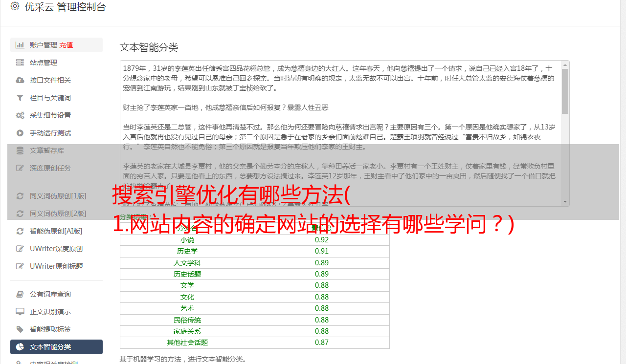Click the server icon for 站点管理
Image resolution: width=626 pixels, height=364 pixels.
tap(20, 63)
